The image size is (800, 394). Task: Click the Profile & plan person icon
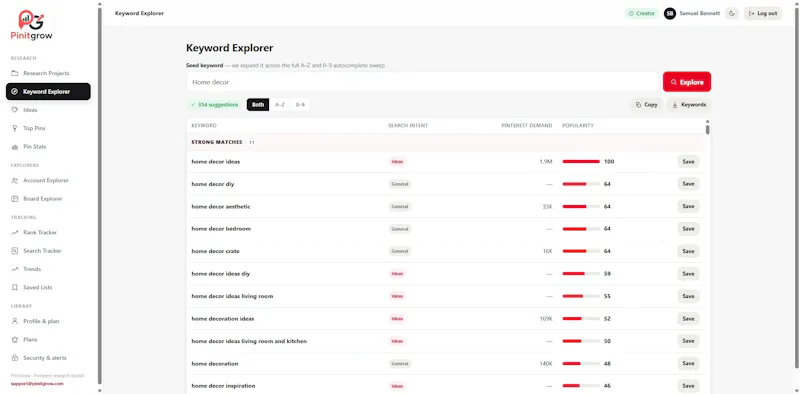[x=14, y=321]
